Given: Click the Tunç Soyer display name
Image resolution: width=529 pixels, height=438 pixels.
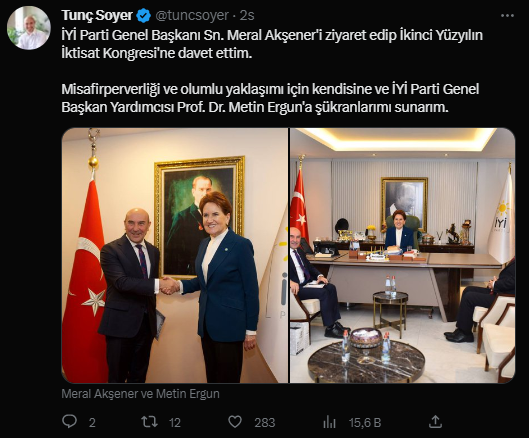Looking at the screenshot, I should point(97,15).
